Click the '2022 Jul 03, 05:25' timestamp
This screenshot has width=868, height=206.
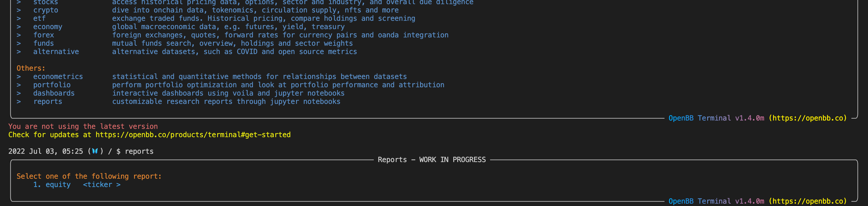click(45, 151)
